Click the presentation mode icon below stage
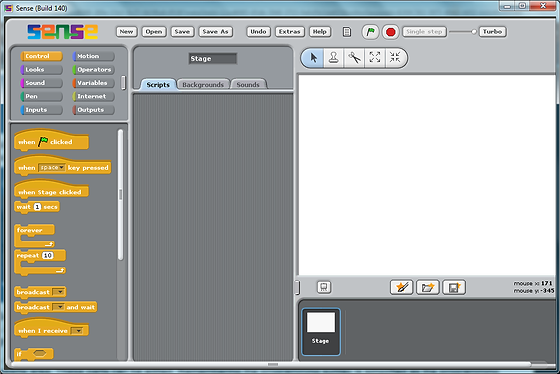Screen dimensions: 560x374 pyautogui.click(x=324, y=287)
